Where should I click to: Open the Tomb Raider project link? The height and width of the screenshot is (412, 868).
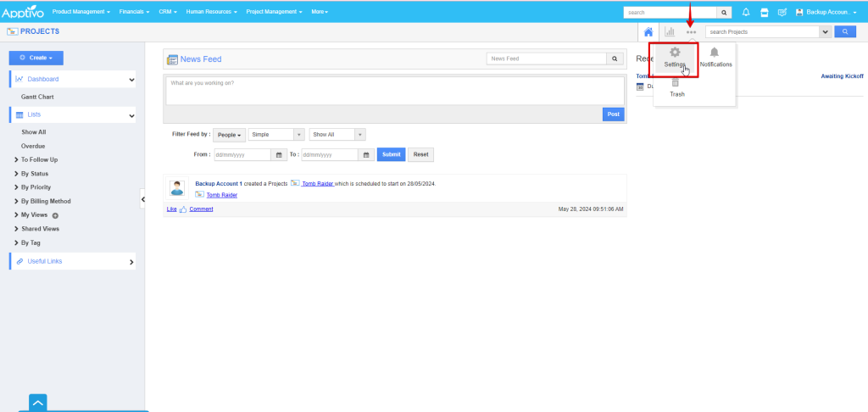(x=221, y=195)
